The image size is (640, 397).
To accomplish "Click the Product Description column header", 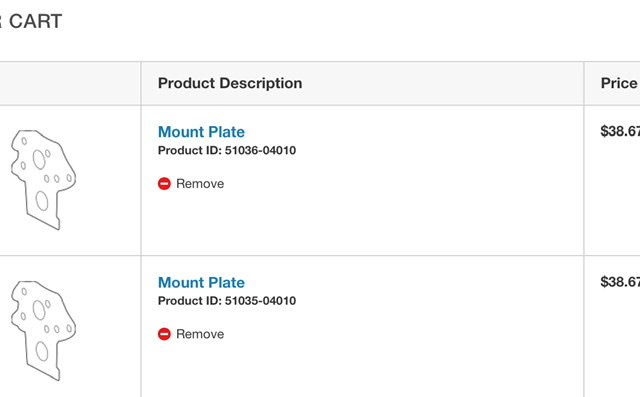I will (x=230, y=83).
